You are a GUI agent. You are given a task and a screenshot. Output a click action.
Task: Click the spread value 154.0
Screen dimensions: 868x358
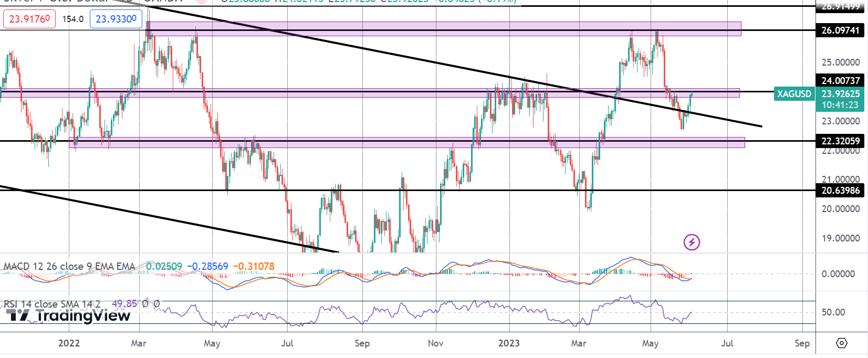tap(72, 19)
